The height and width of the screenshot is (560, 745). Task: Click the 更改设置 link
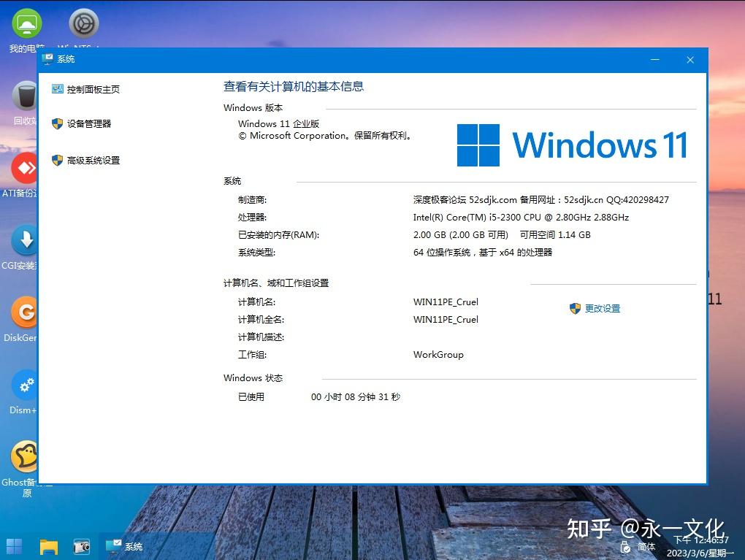coord(603,309)
